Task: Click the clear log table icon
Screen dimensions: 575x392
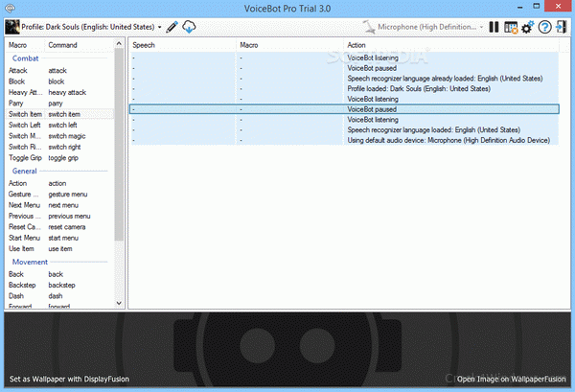Action: click(511, 28)
